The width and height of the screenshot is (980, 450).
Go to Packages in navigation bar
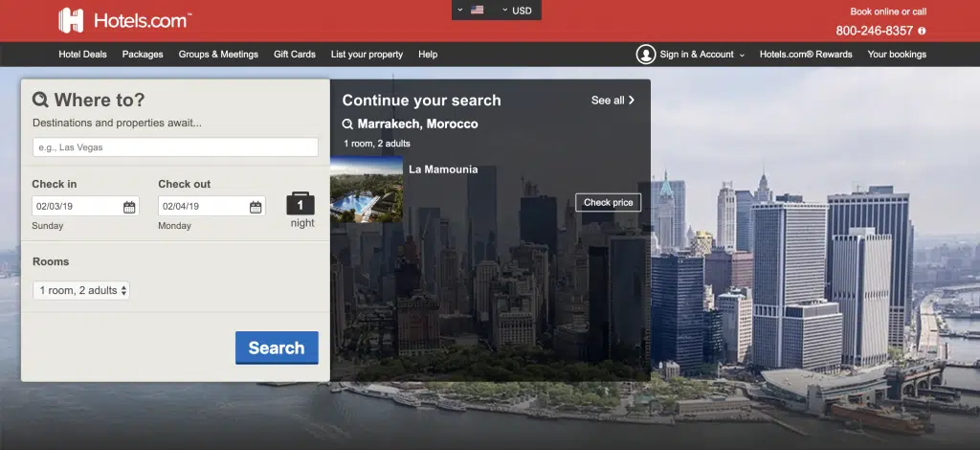[143, 55]
